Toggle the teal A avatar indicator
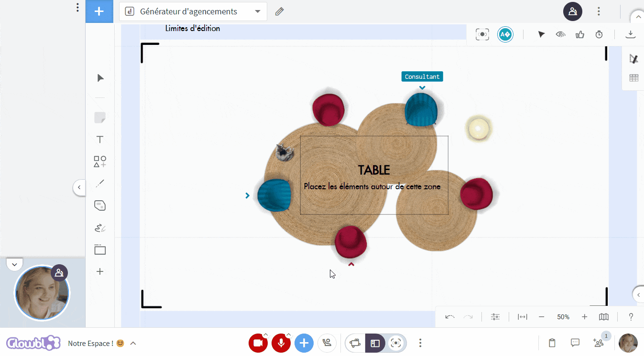The height and width of the screenshot is (356, 644). pyautogui.click(x=505, y=34)
